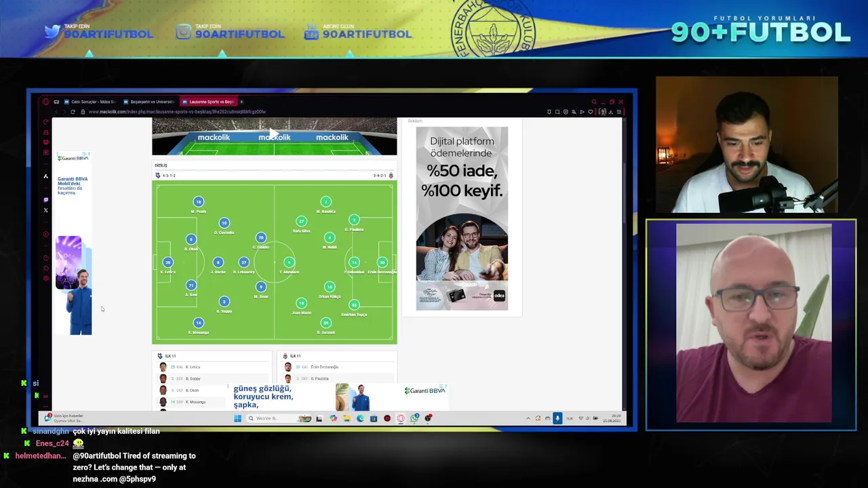Open the browser profile avatar

[602, 112]
